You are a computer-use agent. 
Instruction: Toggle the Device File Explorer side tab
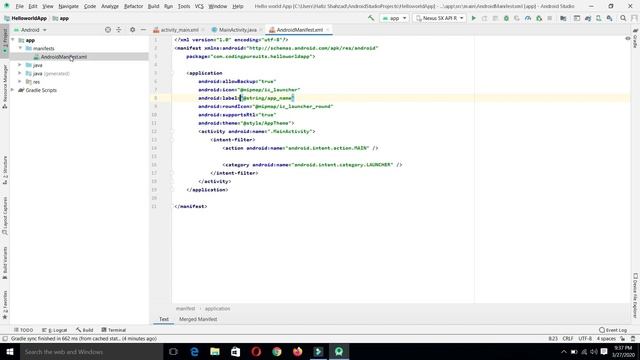(x=636, y=296)
